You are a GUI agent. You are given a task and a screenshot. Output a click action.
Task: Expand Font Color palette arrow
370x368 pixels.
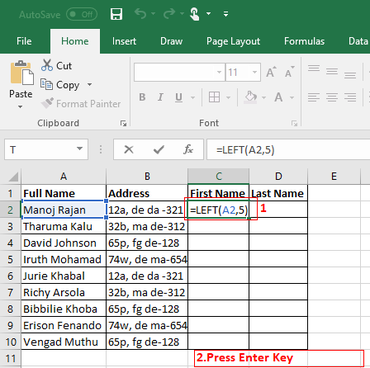[x=292, y=98]
